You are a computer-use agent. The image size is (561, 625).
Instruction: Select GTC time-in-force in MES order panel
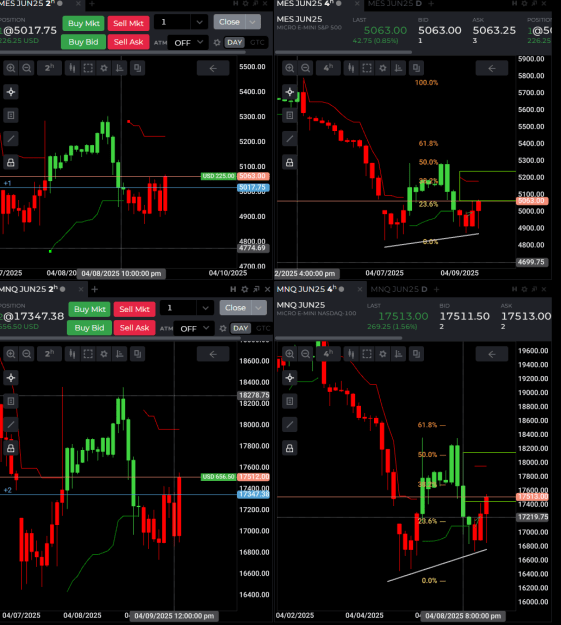pyautogui.click(x=257, y=42)
